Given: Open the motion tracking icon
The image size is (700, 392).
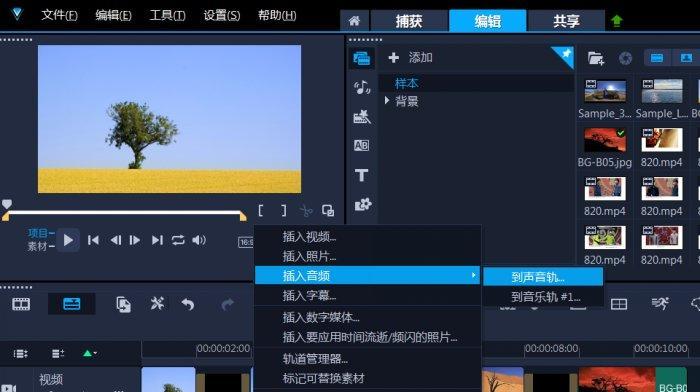Looking at the screenshot, I should coord(660,304).
